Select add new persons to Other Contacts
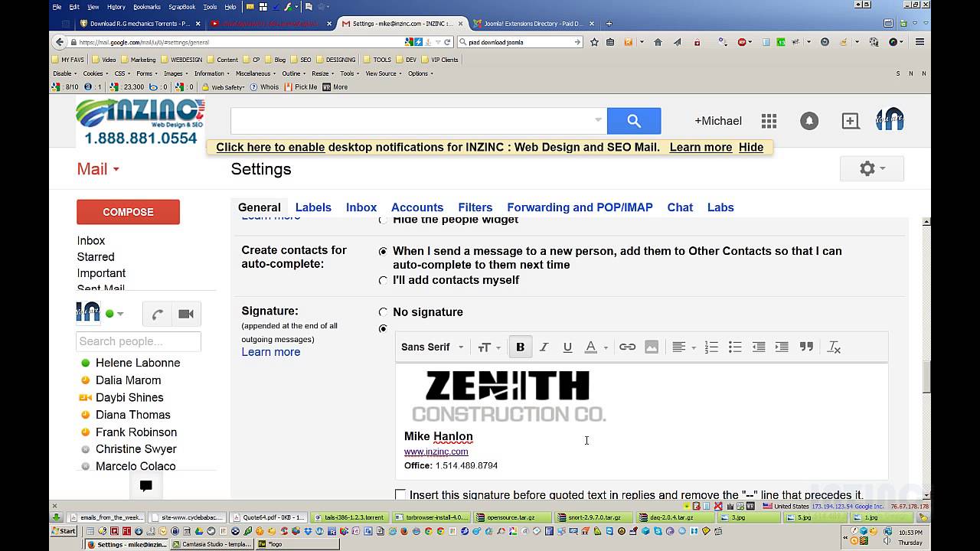980x551 pixels. (x=383, y=251)
